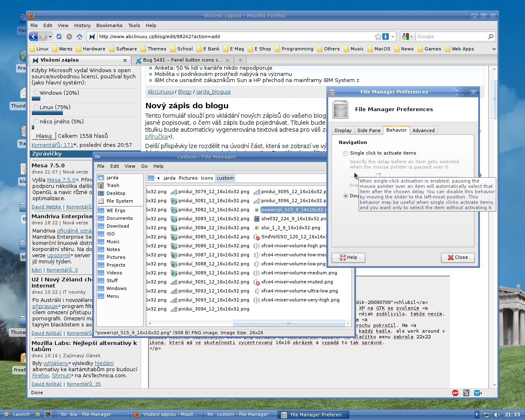The image size is (525, 420).
Task: Click the volume speaker icon in system tray
Action: [497, 415]
